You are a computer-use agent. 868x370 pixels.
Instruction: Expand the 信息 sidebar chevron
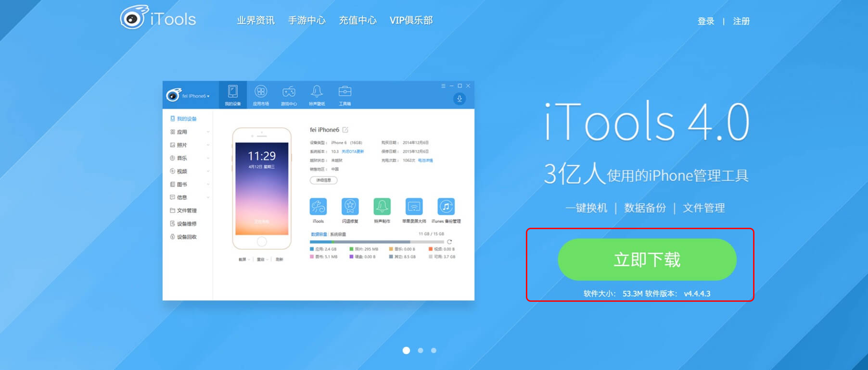pyautogui.click(x=208, y=197)
